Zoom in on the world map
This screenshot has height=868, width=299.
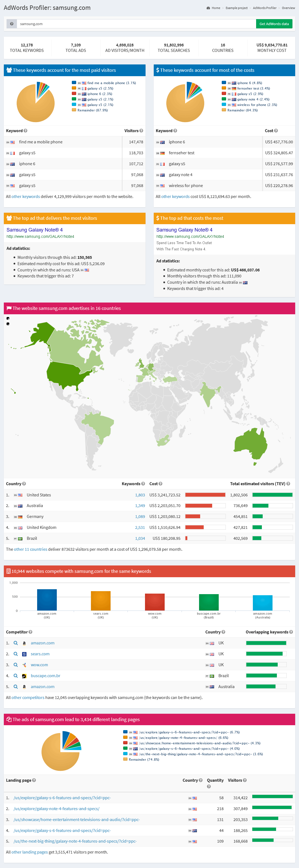click(8, 318)
